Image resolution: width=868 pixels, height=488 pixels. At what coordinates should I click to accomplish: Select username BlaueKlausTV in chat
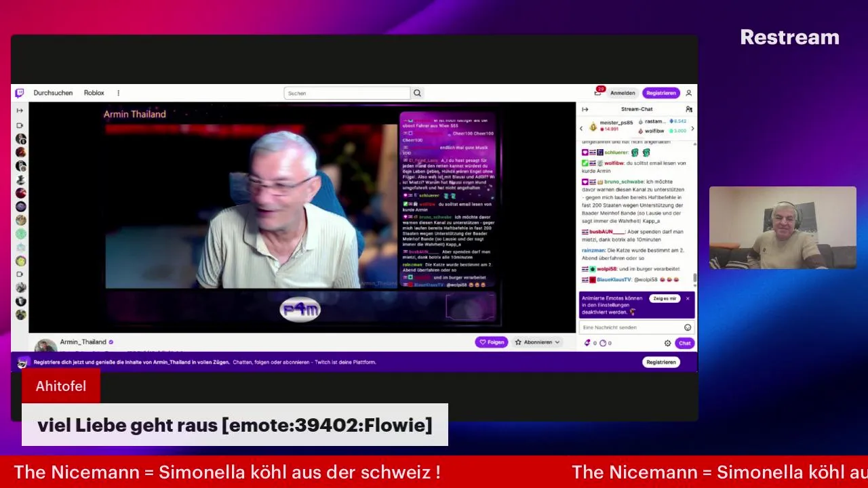(614, 280)
